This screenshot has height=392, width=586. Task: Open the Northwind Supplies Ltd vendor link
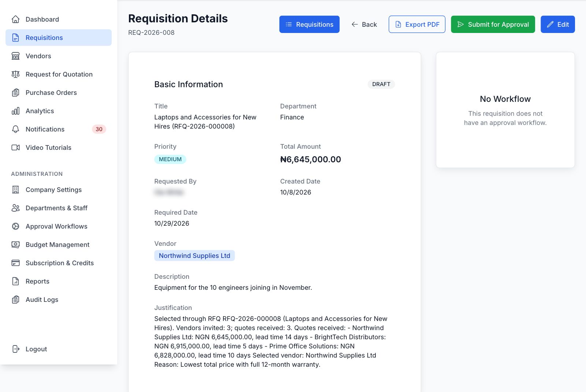(194, 256)
